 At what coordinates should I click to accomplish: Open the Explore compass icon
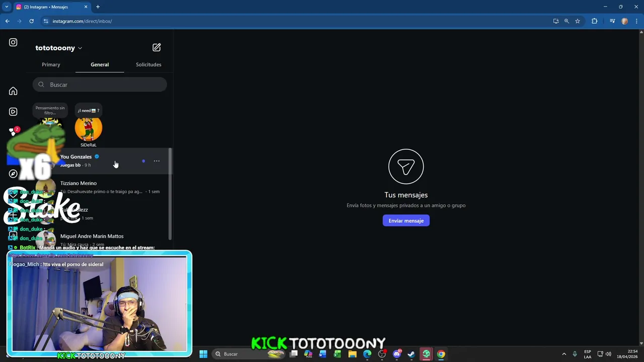[13, 173]
